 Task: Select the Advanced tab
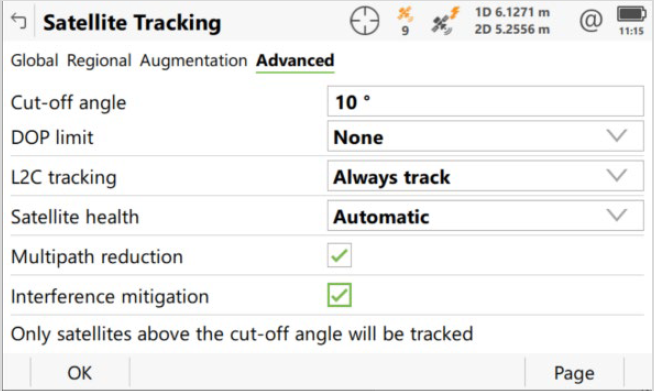(x=295, y=61)
